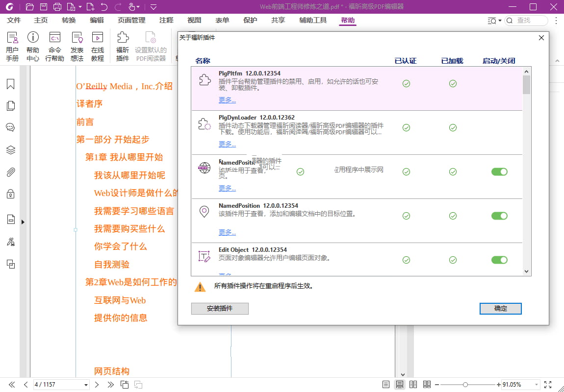The image size is (564, 392).
Task: Open the attachments paperclip panel
Action: click(10, 172)
